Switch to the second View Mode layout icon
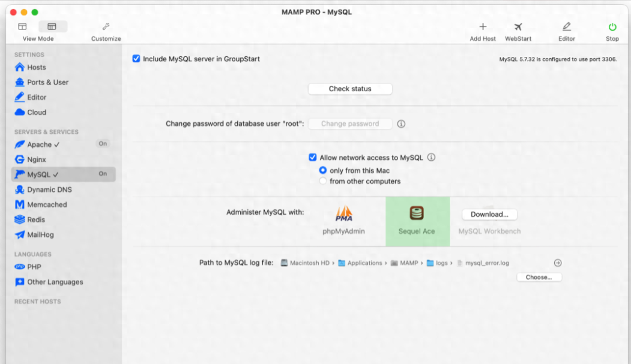 tap(52, 26)
